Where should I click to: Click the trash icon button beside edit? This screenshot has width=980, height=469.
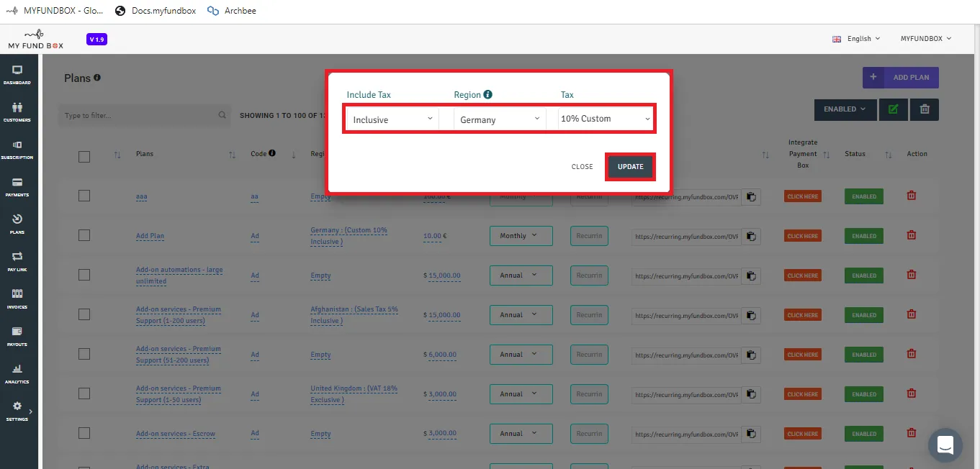point(925,109)
